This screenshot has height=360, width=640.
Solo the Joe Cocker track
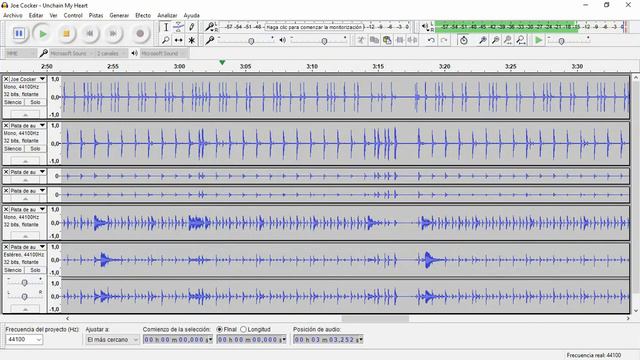click(35, 102)
